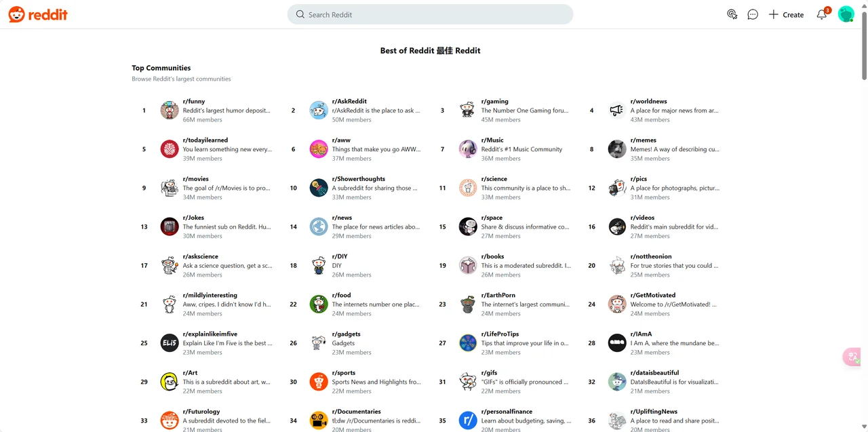The image size is (868, 432).
Task: Click the r/aww community icon
Action: tap(319, 149)
